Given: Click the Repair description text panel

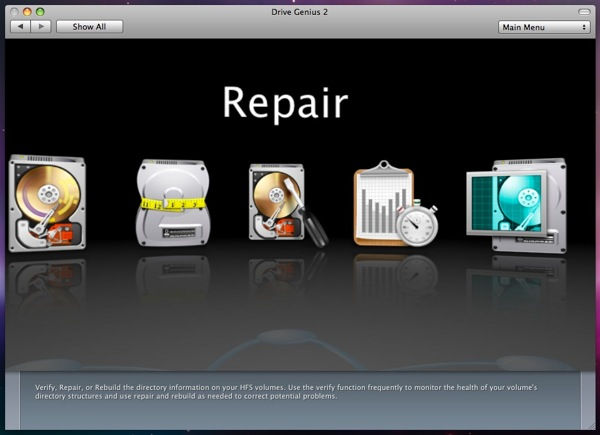Looking at the screenshot, I should coord(300,392).
